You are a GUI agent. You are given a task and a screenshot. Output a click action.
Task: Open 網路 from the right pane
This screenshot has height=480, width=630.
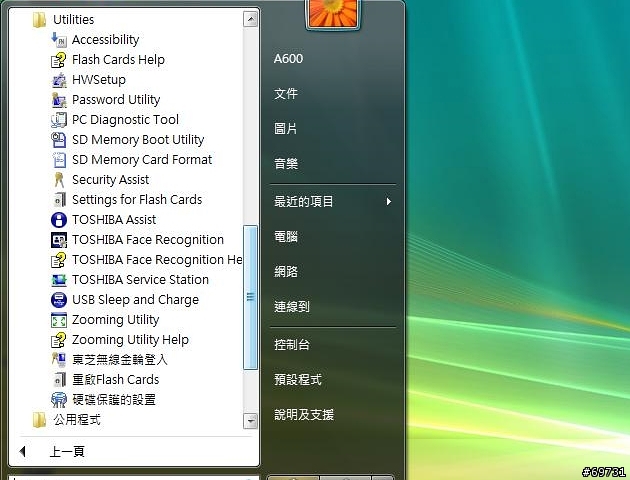click(286, 272)
